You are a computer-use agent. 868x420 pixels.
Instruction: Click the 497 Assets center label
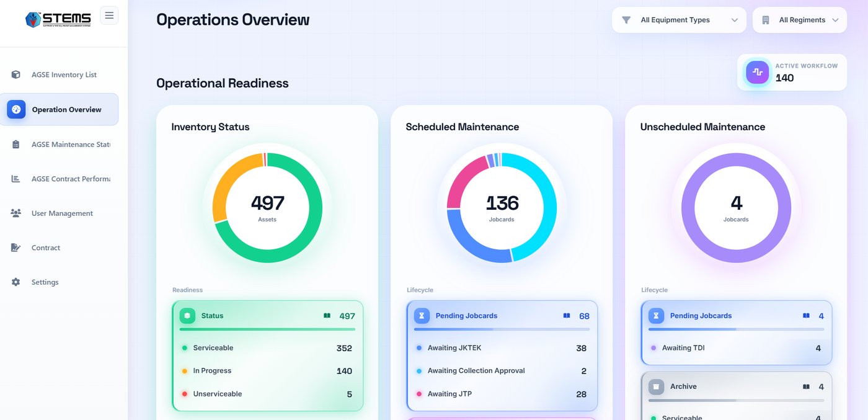tap(267, 208)
